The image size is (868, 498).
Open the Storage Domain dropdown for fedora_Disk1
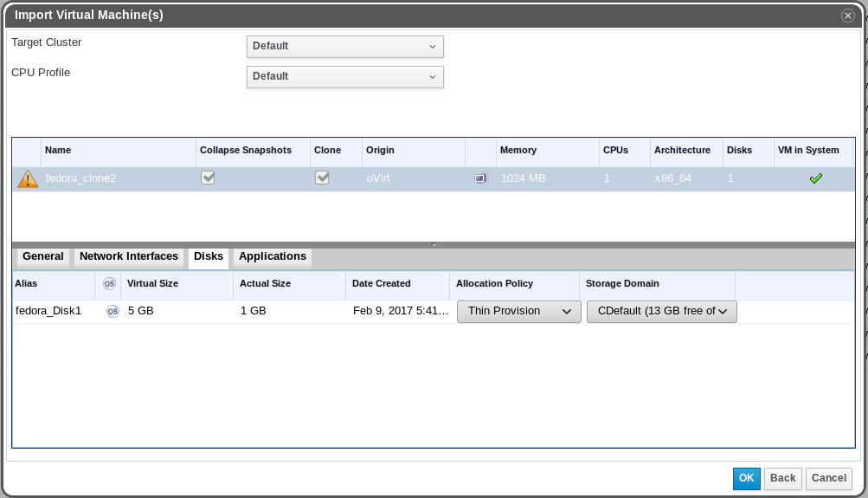point(661,311)
